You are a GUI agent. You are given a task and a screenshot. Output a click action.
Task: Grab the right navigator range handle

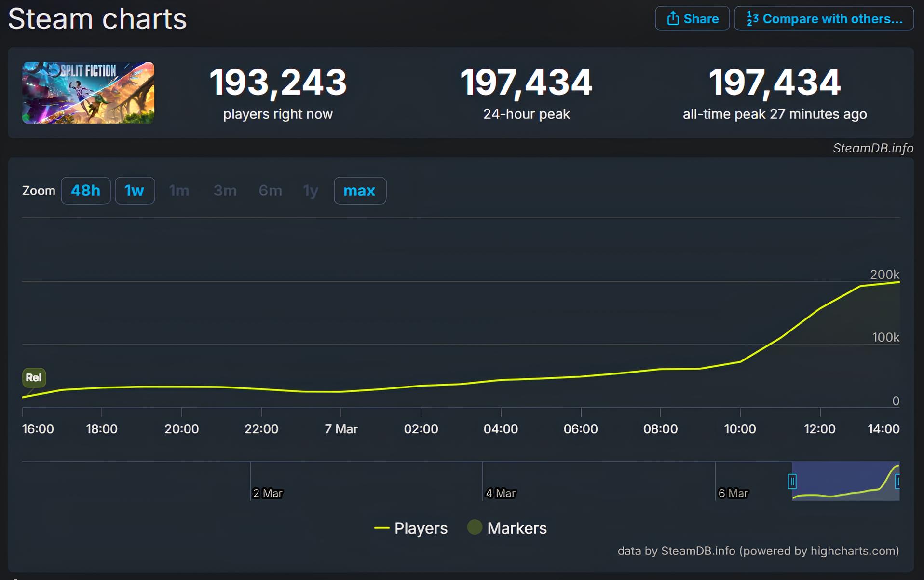tap(897, 481)
